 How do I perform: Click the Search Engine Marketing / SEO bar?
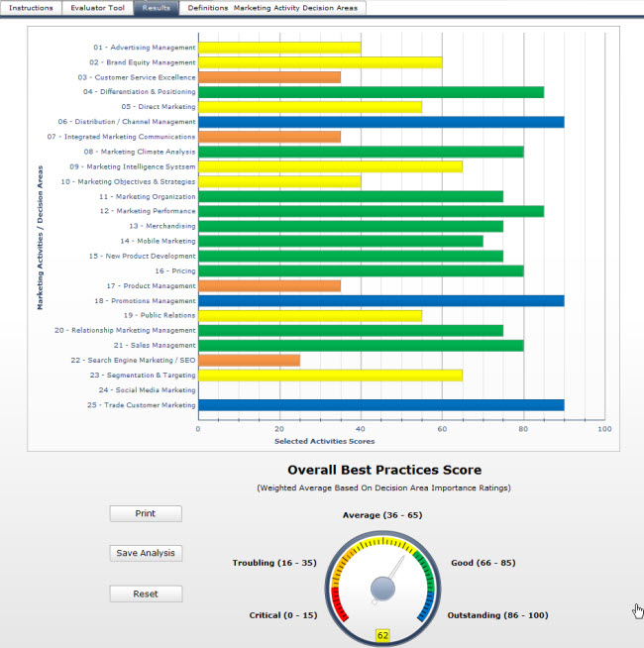point(250,361)
